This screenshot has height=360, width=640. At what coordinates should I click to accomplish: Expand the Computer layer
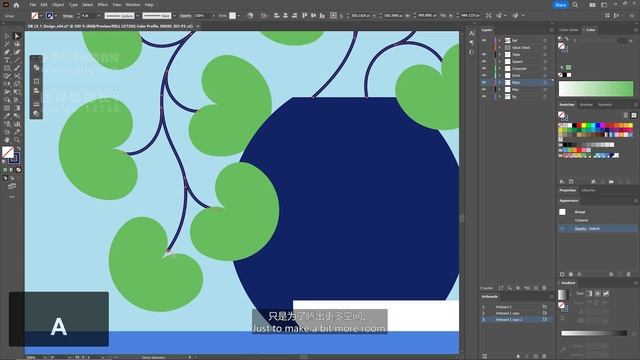499,69
